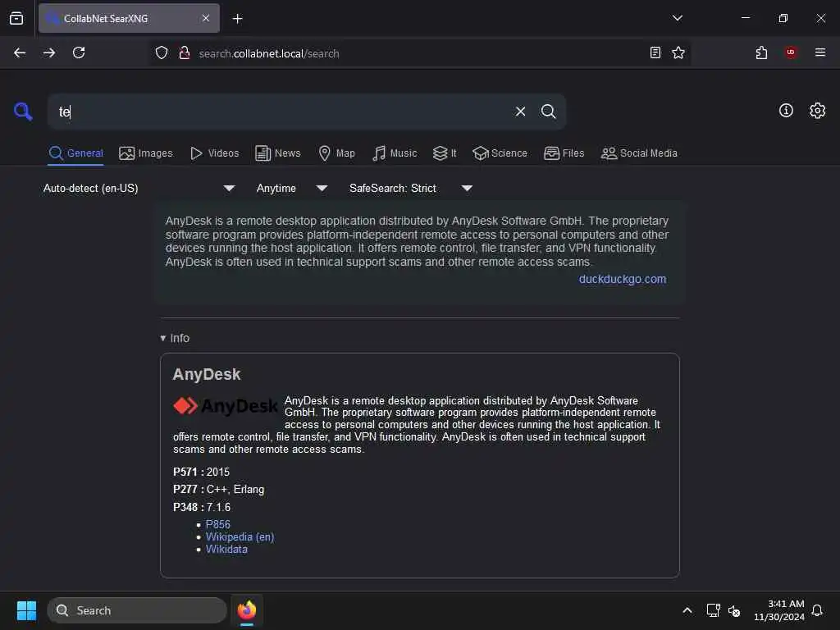Viewport: 840px width, 630px height.
Task: Collapse the info section triangle
Action: pos(163,338)
